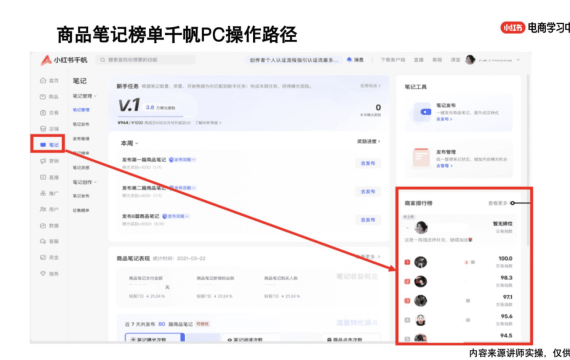Click the 笔记发布 tool card icon
This screenshot has width=570, height=360.
click(x=422, y=112)
